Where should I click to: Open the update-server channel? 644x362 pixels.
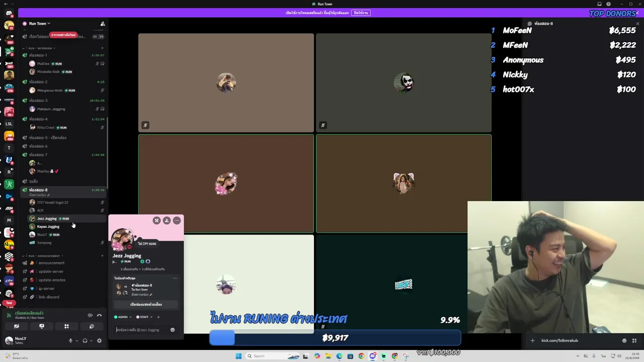[63, 271]
